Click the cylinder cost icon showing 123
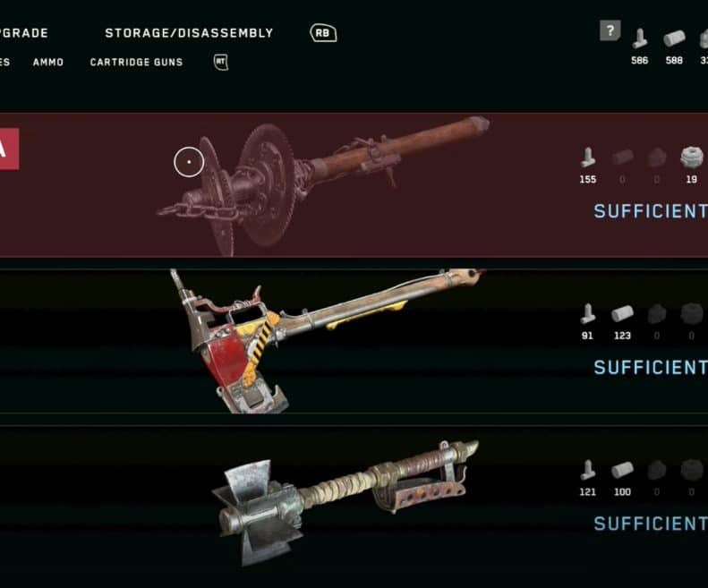 point(622,314)
